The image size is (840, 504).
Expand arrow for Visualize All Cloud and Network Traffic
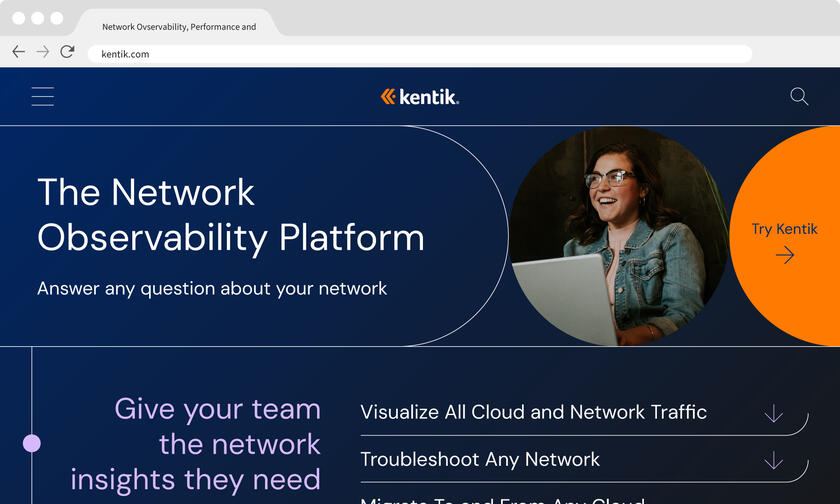tap(773, 413)
